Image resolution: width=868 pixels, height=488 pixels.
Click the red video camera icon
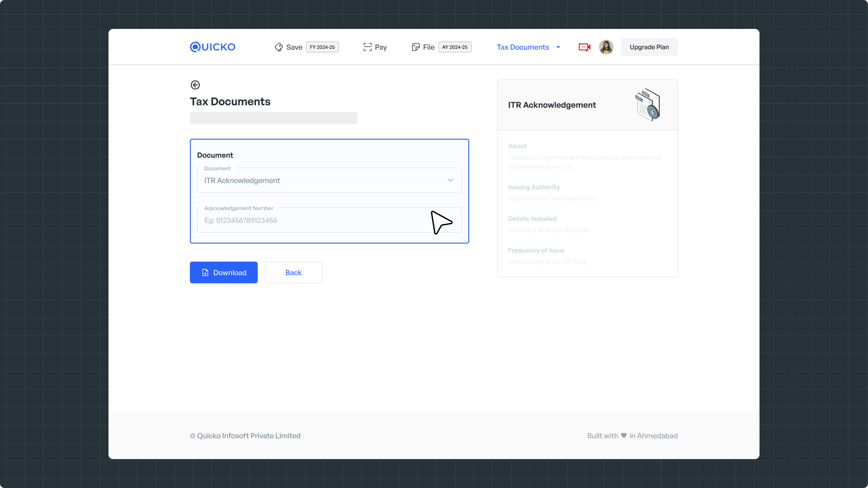pyautogui.click(x=584, y=47)
